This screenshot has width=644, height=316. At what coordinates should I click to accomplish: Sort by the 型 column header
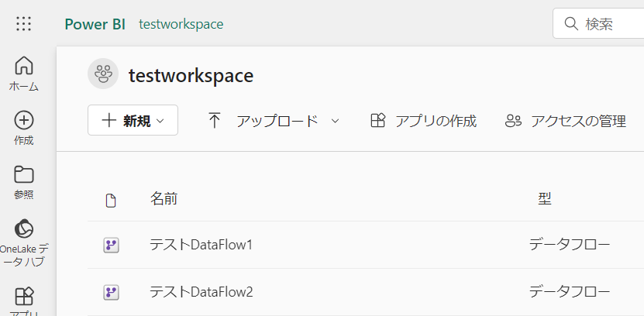click(x=545, y=199)
